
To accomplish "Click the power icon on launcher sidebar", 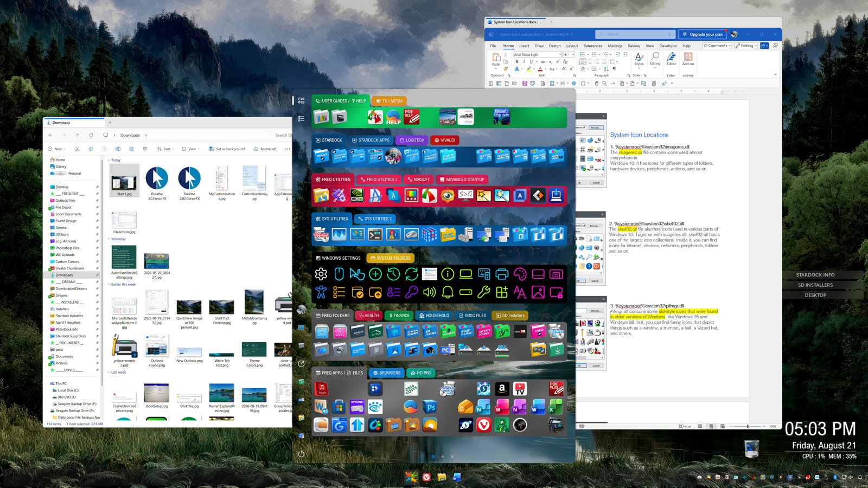I will click(x=301, y=454).
